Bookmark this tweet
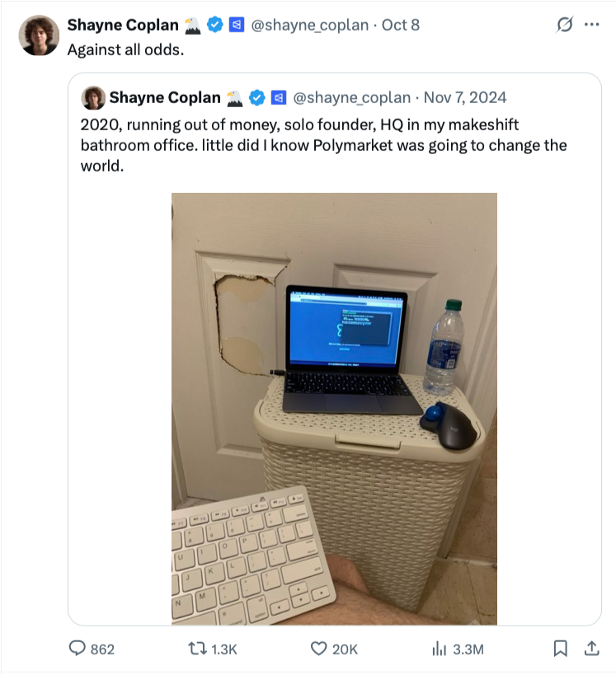This screenshot has height=675, width=616. pyautogui.click(x=560, y=649)
